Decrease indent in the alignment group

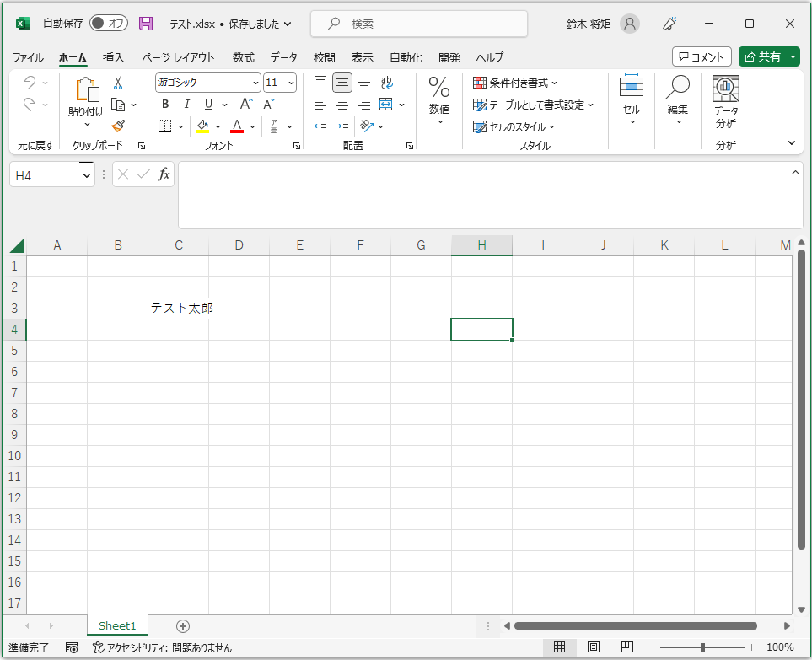(320, 126)
